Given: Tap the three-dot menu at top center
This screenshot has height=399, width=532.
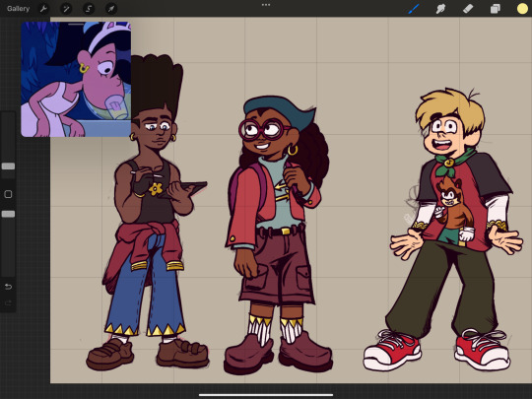Looking at the screenshot, I should point(266,5).
